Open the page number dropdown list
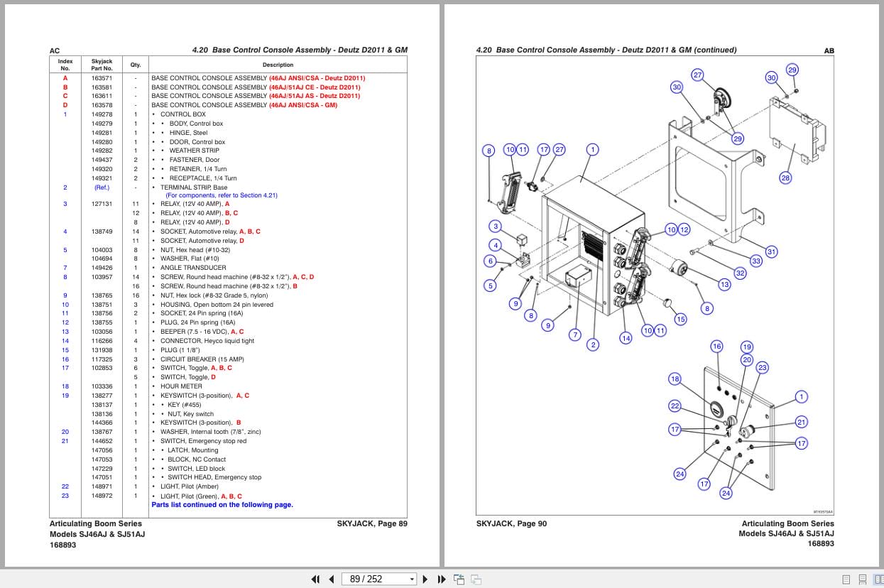 (x=411, y=579)
